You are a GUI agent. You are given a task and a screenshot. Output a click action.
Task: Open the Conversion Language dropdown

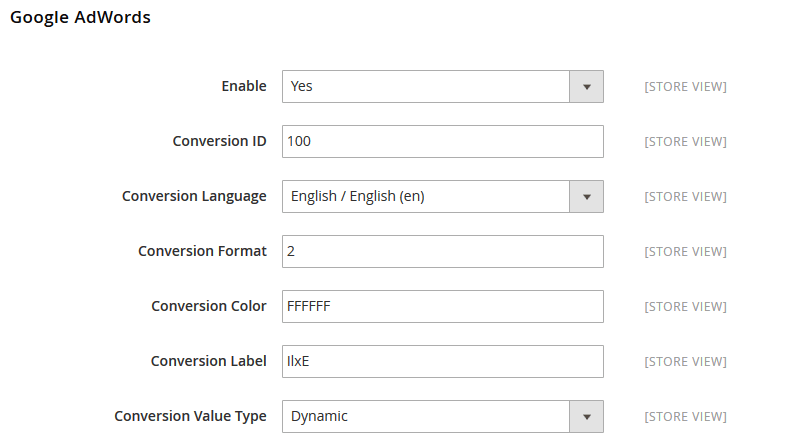click(x=442, y=196)
